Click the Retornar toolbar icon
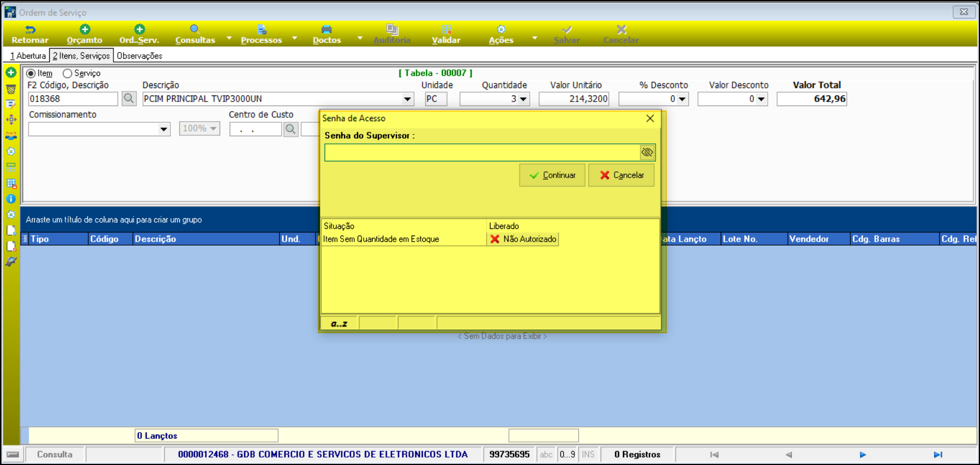The image size is (980, 465). point(30,30)
